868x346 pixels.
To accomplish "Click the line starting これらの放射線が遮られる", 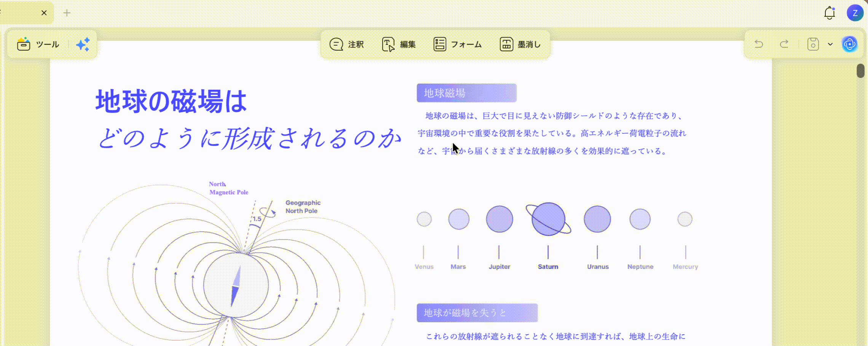I will [x=555, y=336].
